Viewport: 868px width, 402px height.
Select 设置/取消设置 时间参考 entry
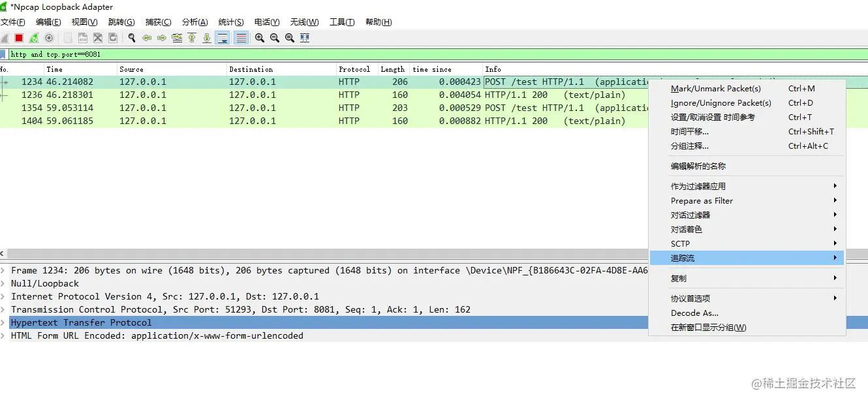pyautogui.click(x=747, y=117)
